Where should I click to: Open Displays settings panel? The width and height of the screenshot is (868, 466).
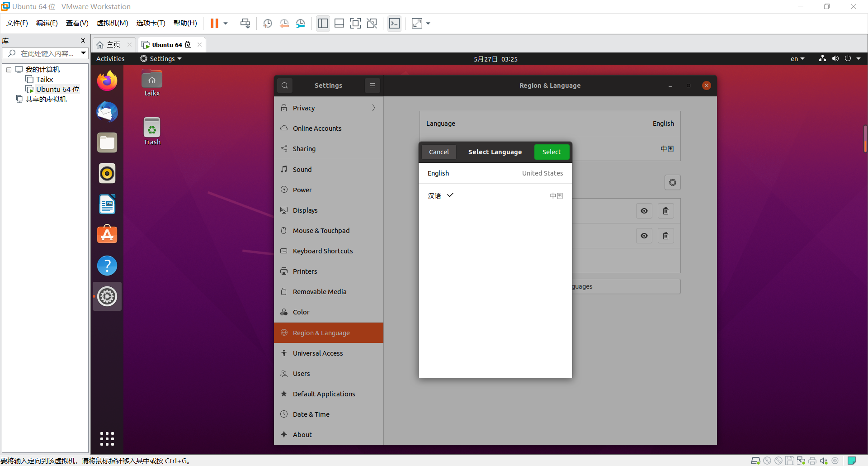click(329, 210)
